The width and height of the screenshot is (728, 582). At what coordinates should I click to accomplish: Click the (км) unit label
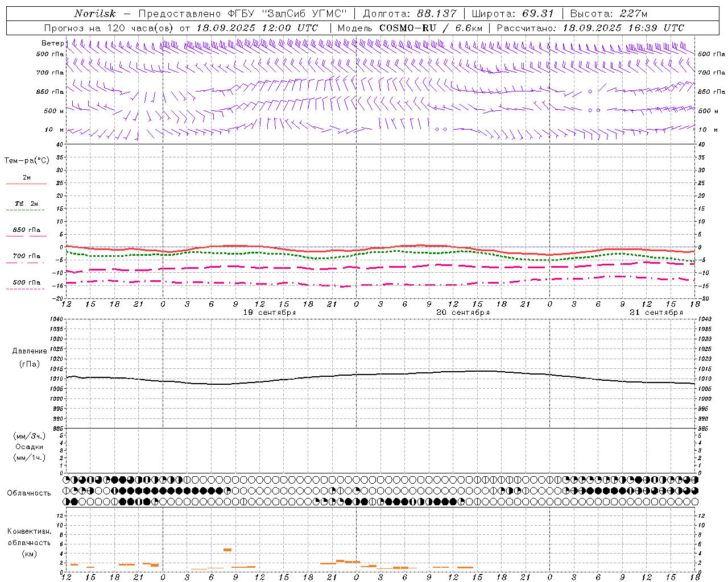click(x=29, y=554)
